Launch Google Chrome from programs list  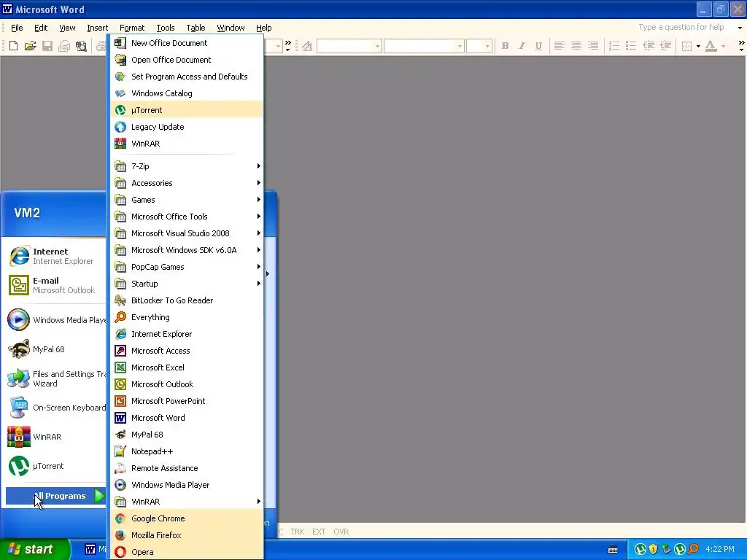pos(187,518)
